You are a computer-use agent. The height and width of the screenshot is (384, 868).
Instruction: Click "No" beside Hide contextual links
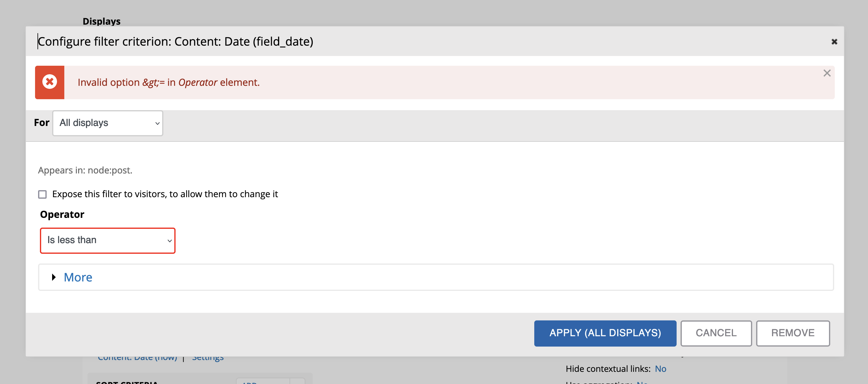point(661,368)
